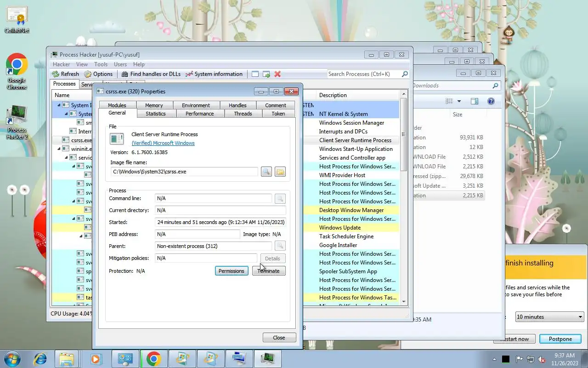The width and height of the screenshot is (588, 368).
Task: Click the change view icon in Explorer
Action: tap(449, 101)
